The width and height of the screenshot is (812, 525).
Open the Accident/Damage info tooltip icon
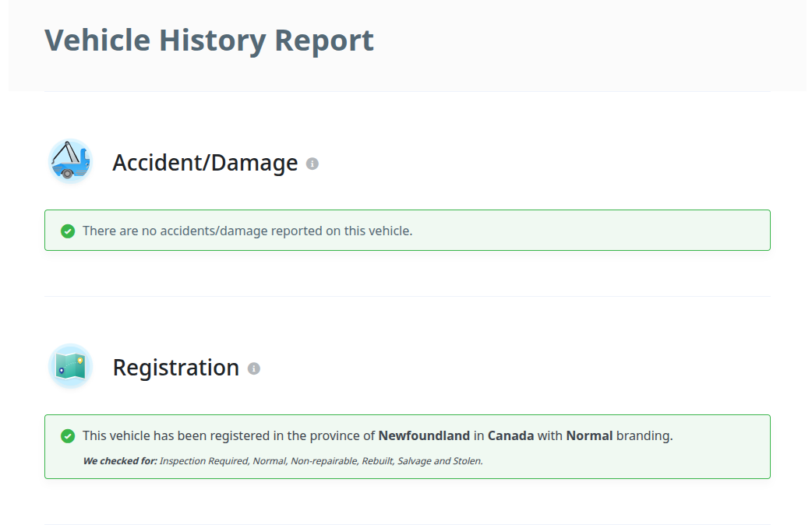pos(312,164)
